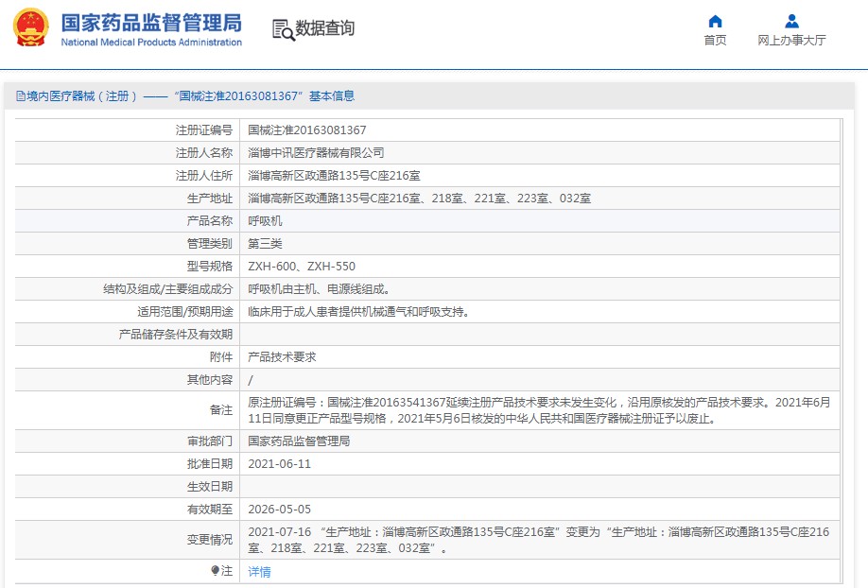The width and height of the screenshot is (868, 588).
Task: Click the product name value 呼吸机
Action: (265, 221)
